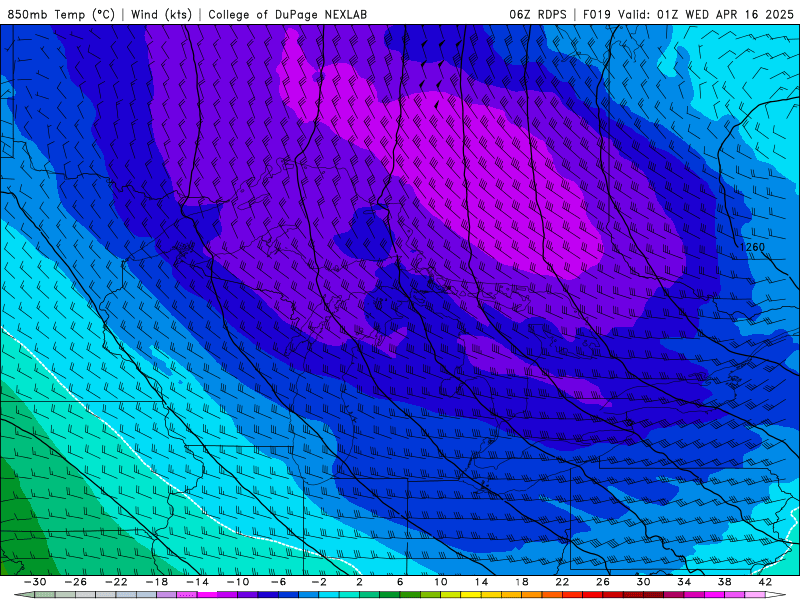Image resolution: width=800 pixels, height=600 pixels.
Task: Click the -30 color scale label
Action: point(35,582)
